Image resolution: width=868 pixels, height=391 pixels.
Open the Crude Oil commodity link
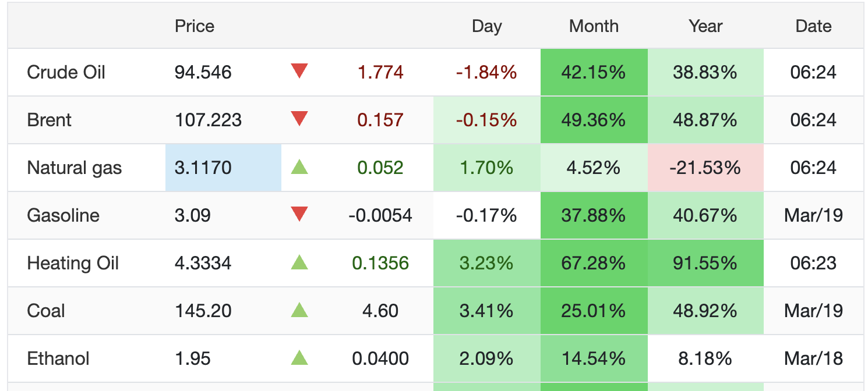[x=66, y=72]
